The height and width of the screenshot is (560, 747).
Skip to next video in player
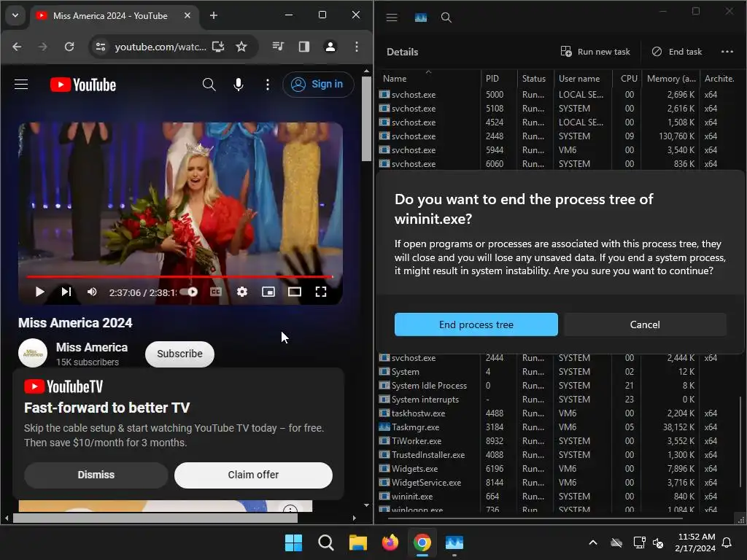tap(66, 292)
